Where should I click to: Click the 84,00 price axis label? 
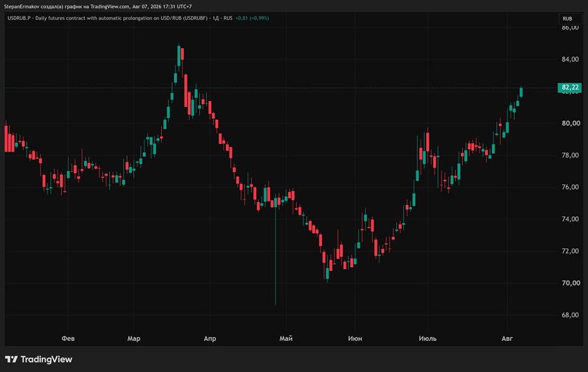(570, 59)
